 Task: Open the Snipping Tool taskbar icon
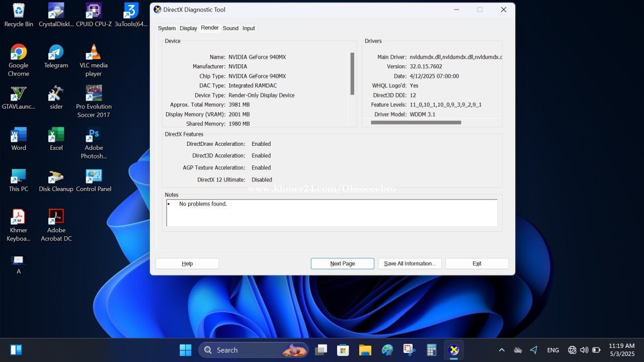coord(409,350)
